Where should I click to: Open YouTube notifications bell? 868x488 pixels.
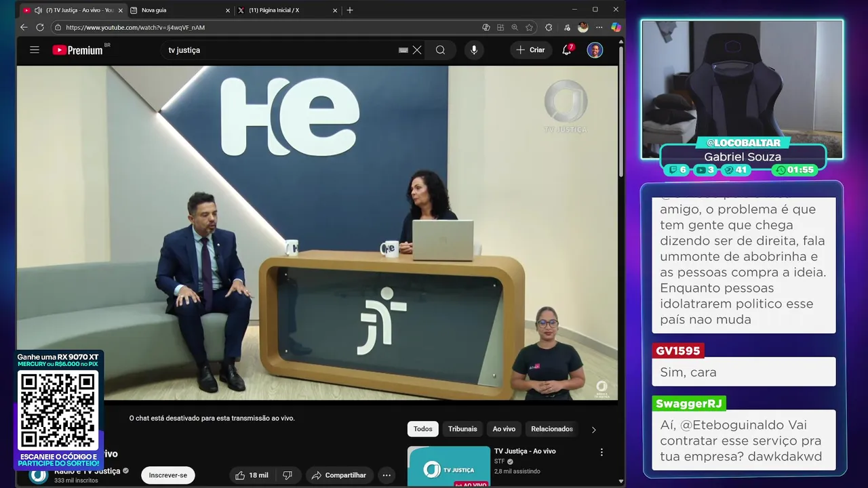click(x=567, y=49)
